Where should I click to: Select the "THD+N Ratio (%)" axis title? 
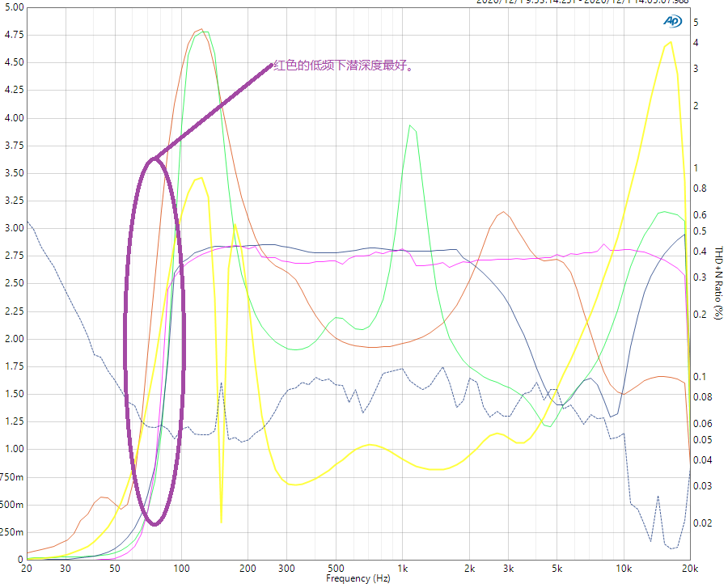coord(719,283)
